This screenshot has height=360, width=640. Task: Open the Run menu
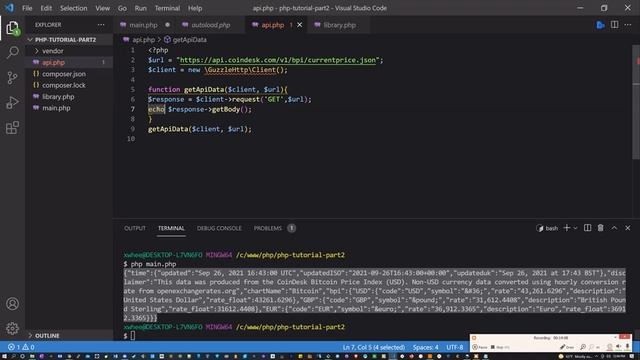[140, 8]
